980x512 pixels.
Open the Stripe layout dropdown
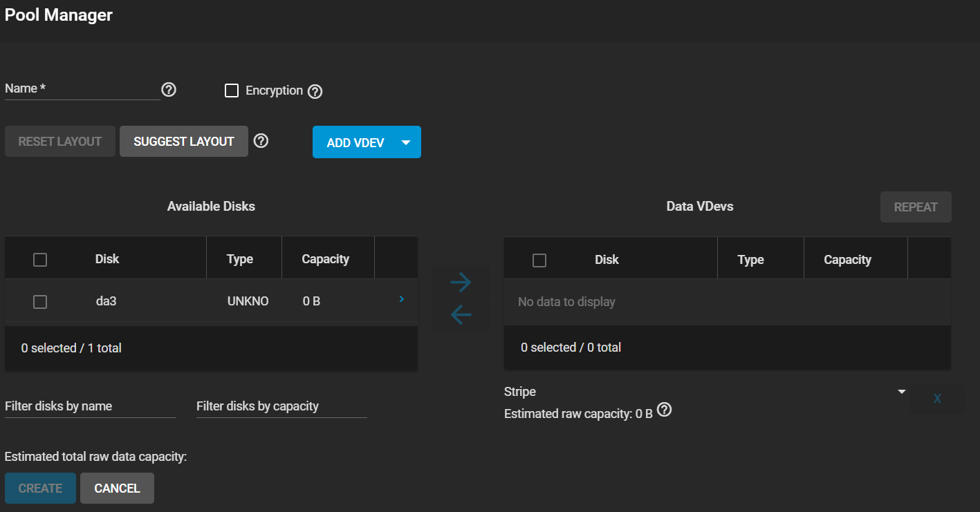(705, 392)
